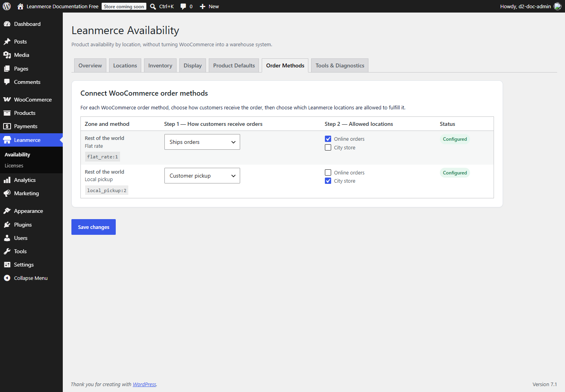The width and height of the screenshot is (565, 392).
Task: Click the Plugins plug icon
Action: click(7, 225)
